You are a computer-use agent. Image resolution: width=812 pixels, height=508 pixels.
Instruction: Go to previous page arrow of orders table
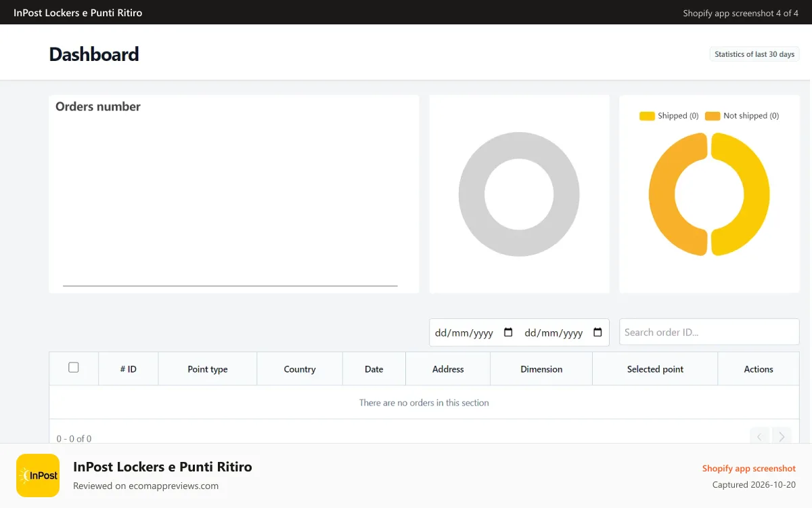pos(759,437)
